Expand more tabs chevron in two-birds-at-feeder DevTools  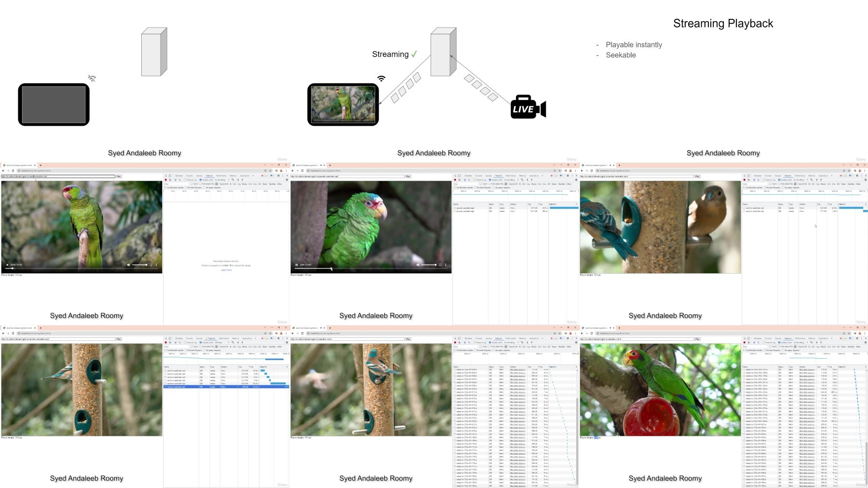click(832, 176)
